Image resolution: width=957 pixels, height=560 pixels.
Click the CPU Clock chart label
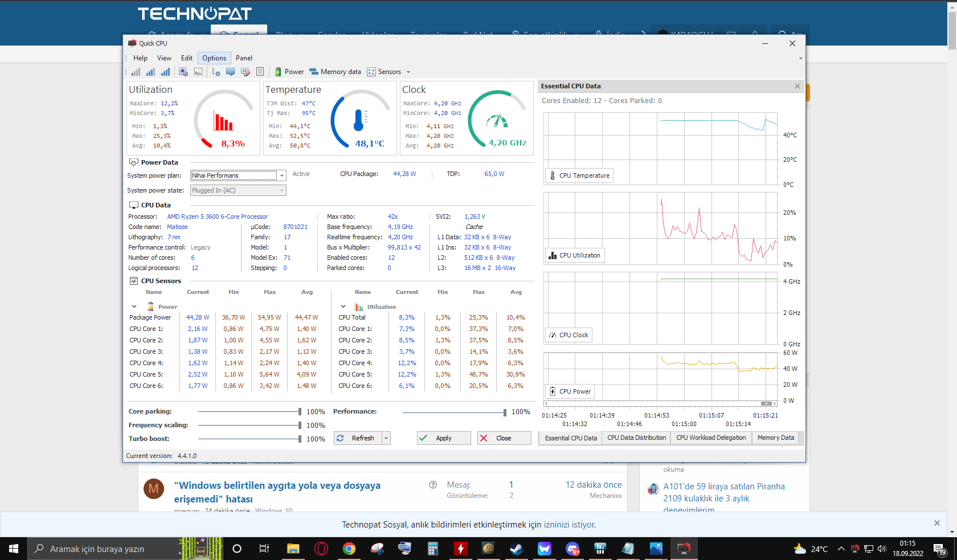pyautogui.click(x=569, y=335)
